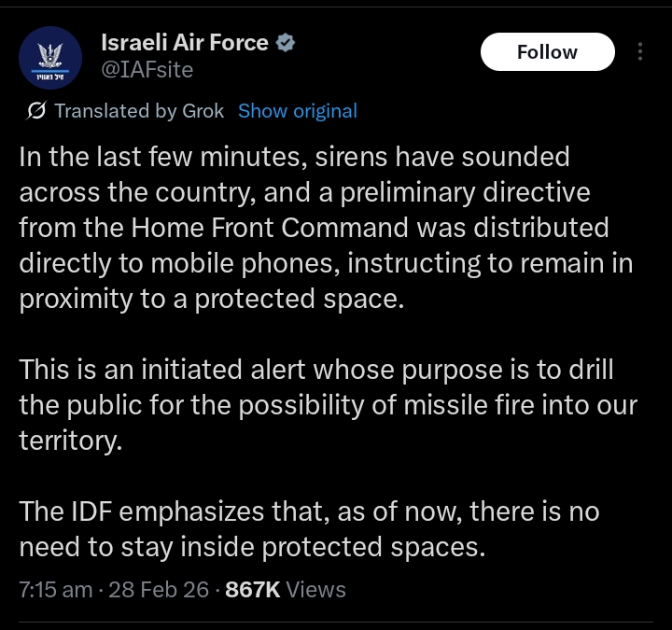Show original untranslated post
The height and width of the screenshot is (630, 672).
pyautogui.click(x=297, y=111)
